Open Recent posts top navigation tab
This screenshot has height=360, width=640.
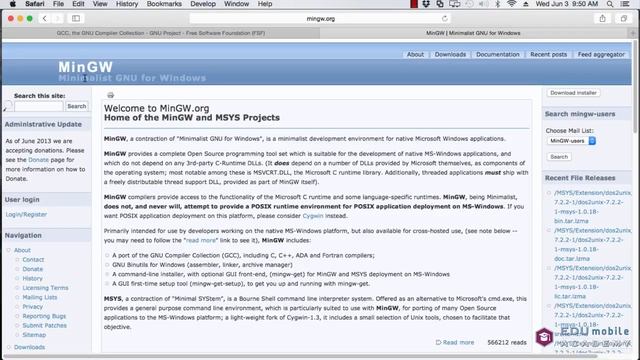[x=549, y=54]
